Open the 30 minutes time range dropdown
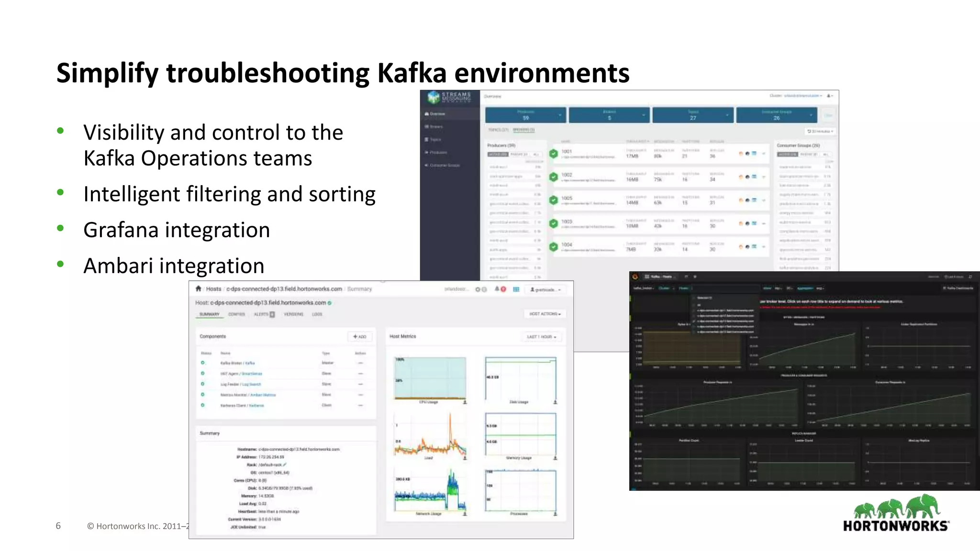Screen dimensions: 980x551 point(821,131)
